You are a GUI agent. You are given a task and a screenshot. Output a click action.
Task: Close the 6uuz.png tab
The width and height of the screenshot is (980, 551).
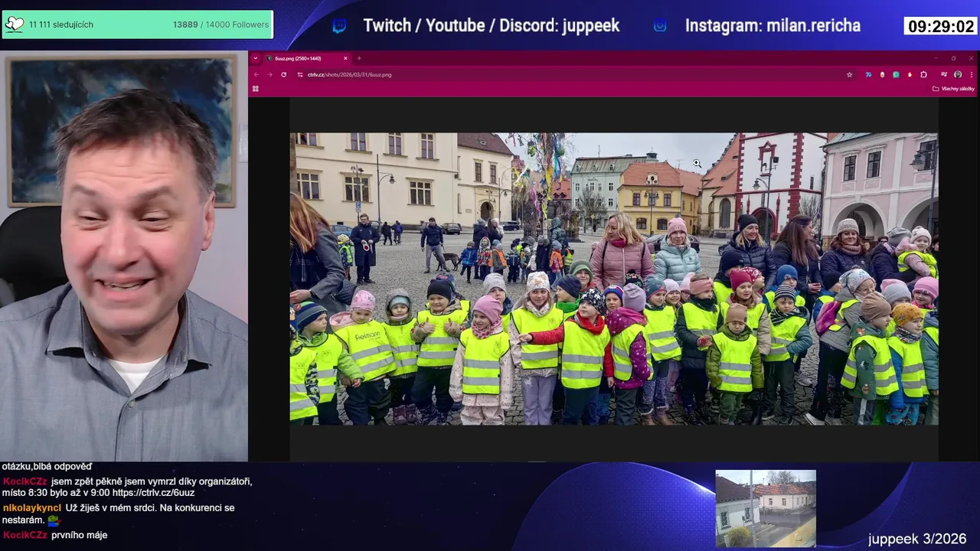345,58
